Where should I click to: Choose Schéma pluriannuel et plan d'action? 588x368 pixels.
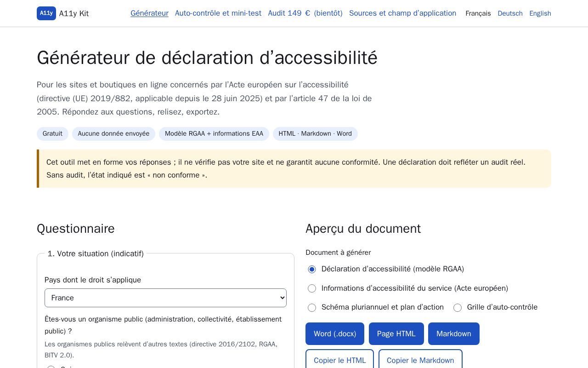click(312, 308)
